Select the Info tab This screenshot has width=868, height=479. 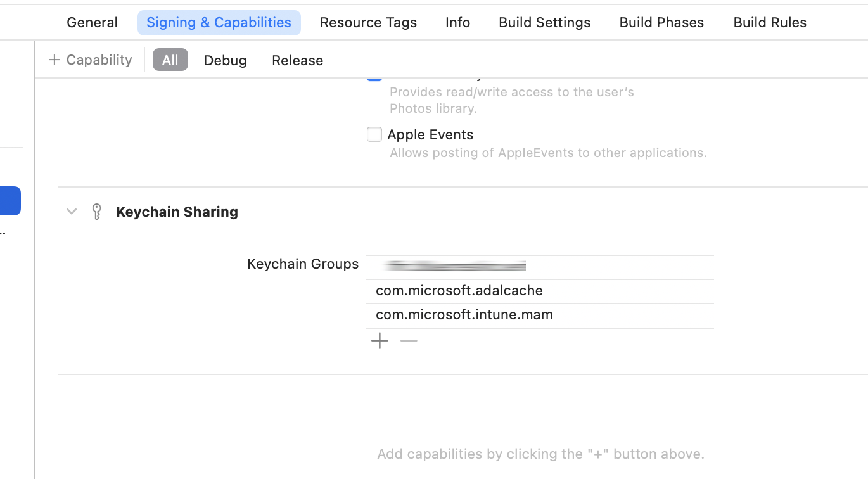point(457,22)
